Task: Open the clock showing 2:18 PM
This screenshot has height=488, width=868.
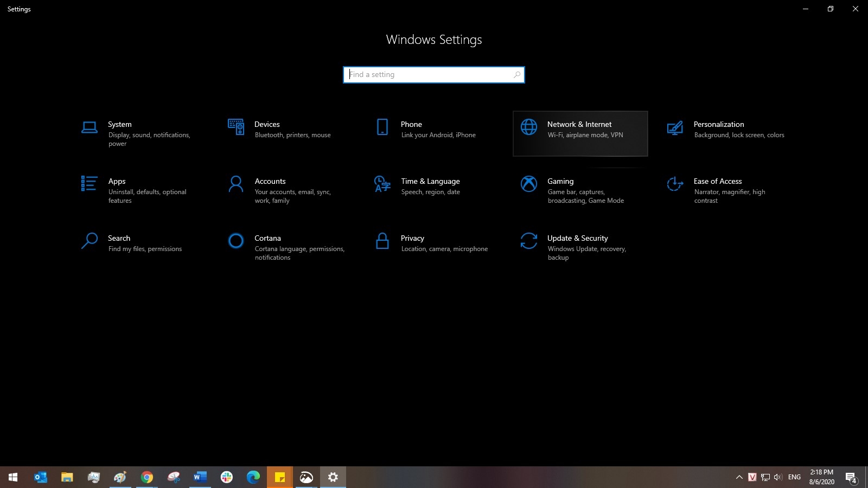Action: tap(822, 477)
